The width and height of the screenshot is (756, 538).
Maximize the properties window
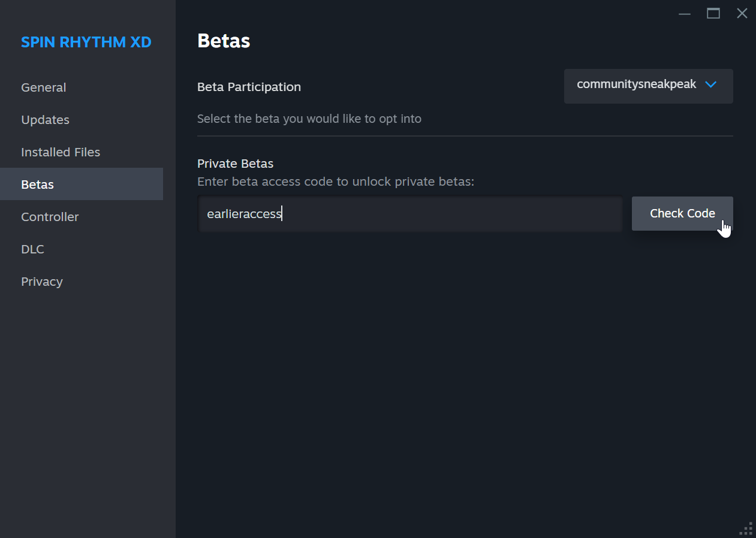713,14
